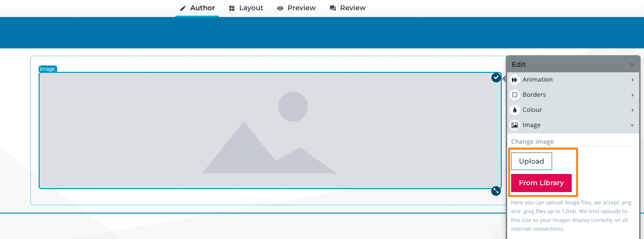The height and width of the screenshot is (239, 644).
Task: Open the Preview tab
Action: click(297, 8)
